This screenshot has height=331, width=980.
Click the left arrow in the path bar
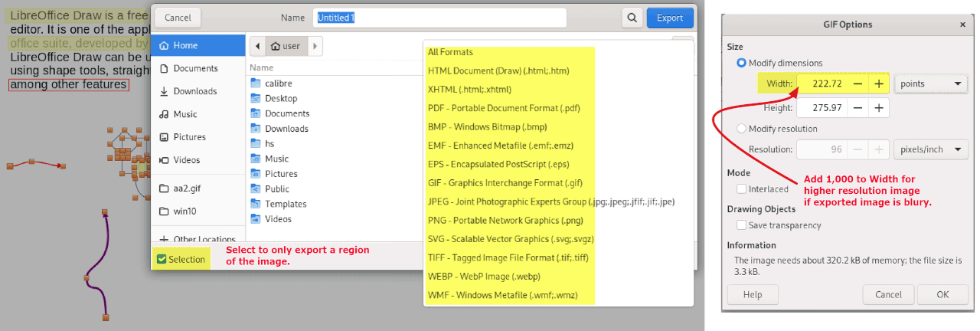257,46
